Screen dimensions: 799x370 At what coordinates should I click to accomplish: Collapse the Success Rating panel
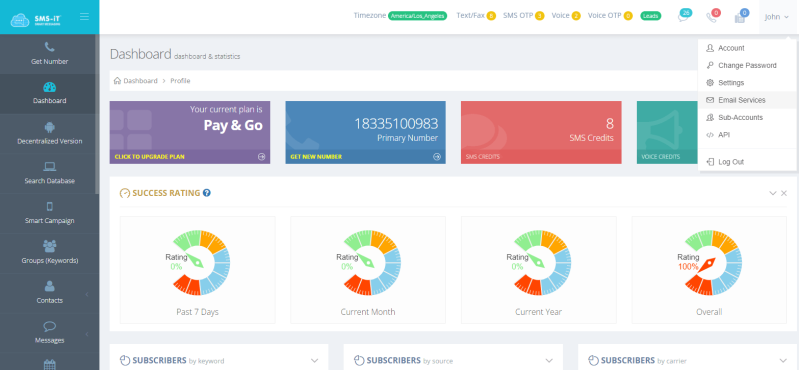pyautogui.click(x=773, y=193)
